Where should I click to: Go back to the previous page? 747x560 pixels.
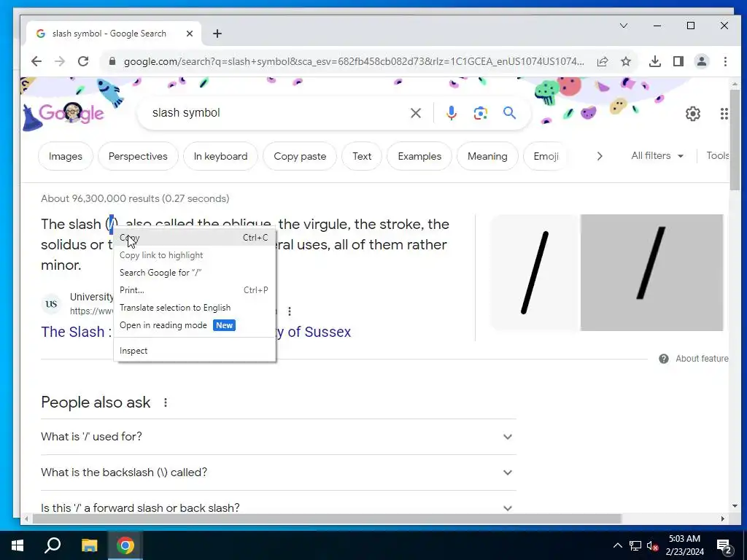(36, 61)
